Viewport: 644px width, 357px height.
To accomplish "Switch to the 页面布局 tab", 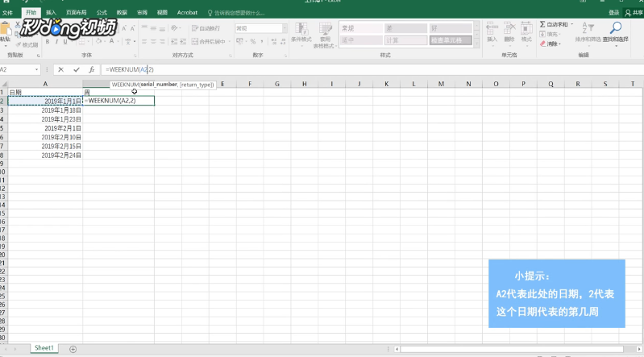I will click(x=76, y=13).
